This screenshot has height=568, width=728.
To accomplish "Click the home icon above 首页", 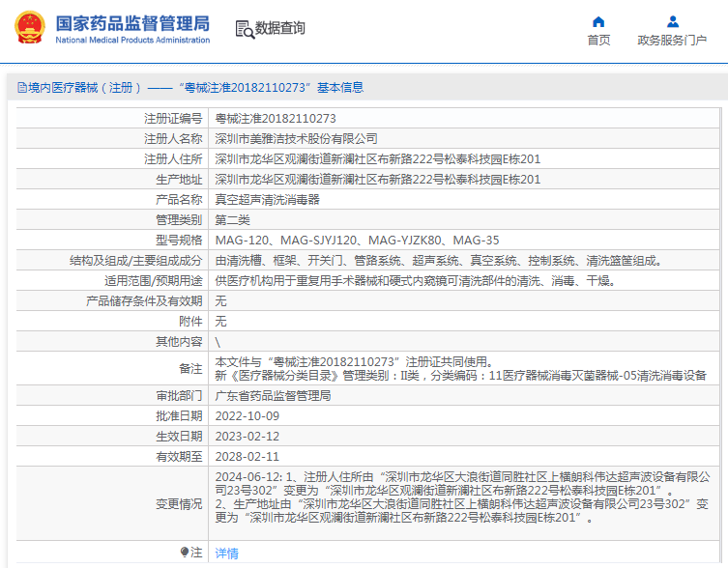I will coord(598,22).
